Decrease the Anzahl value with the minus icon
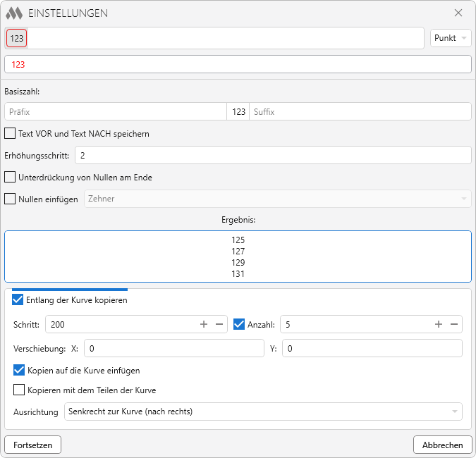 coord(453,324)
